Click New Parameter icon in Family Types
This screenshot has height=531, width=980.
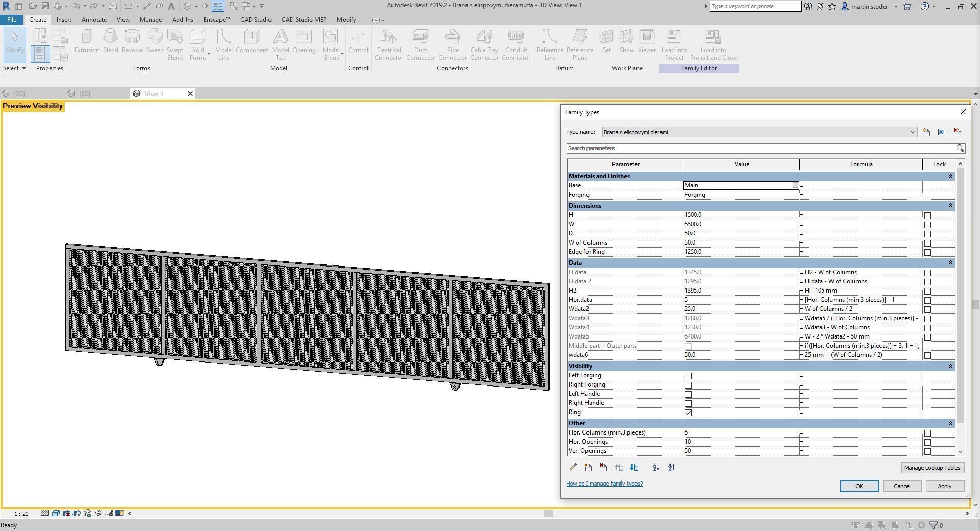pyautogui.click(x=588, y=467)
